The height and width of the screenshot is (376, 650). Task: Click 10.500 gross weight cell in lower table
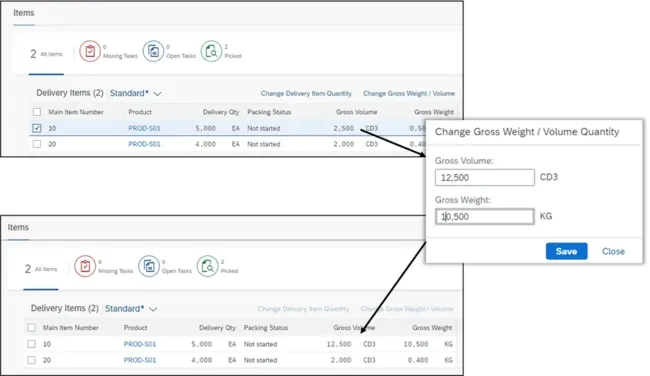pyautogui.click(x=416, y=344)
